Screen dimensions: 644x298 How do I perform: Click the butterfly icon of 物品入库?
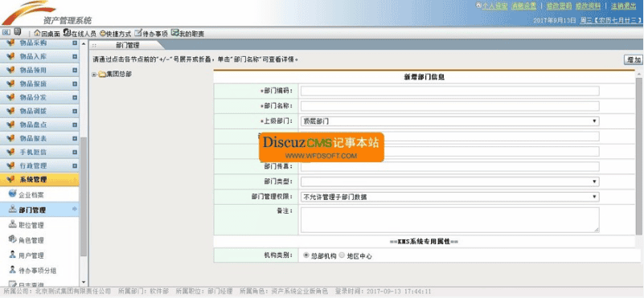(10, 56)
